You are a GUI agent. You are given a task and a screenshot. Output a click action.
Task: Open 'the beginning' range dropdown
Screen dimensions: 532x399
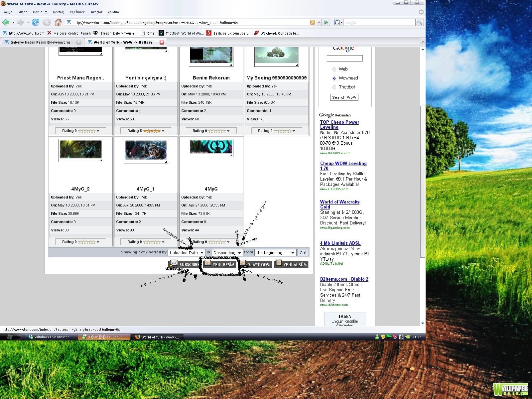coord(275,253)
